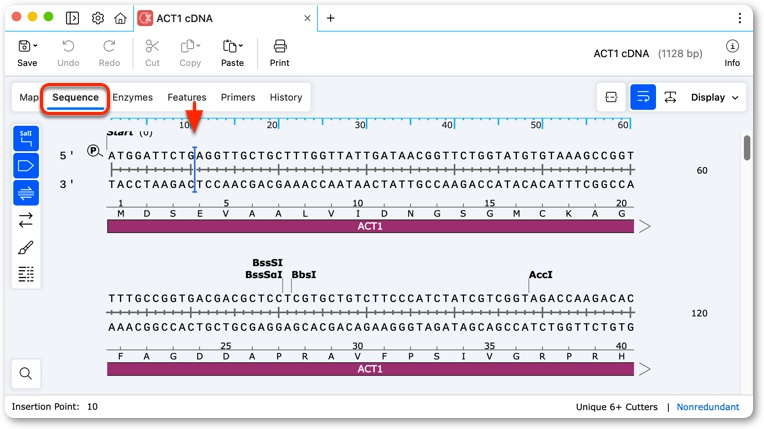The width and height of the screenshot is (764, 429).
Task: Click the BssSαI enzyme label
Action: 264,274
